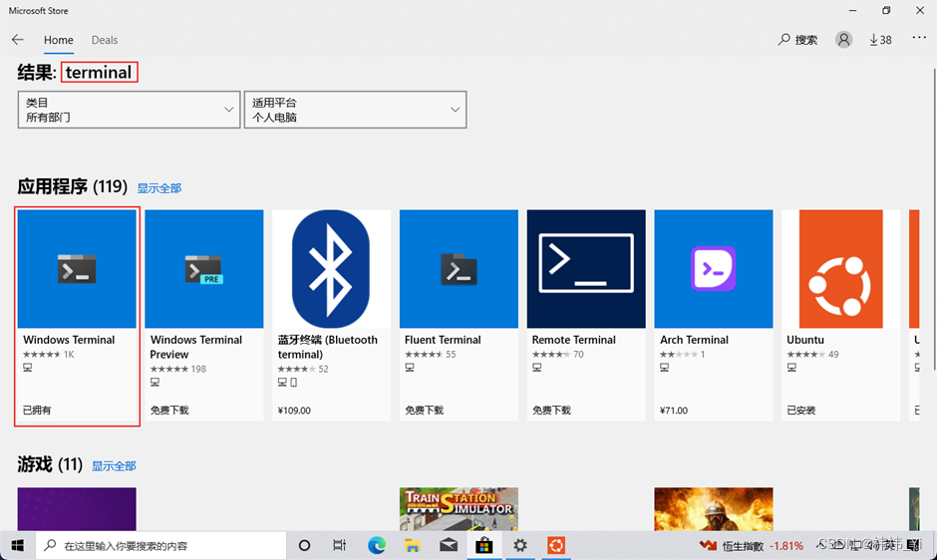Viewport: 937px width, 560px height.
Task: Click 已拥有 under Windows Terminal
Action: [x=37, y=410]
